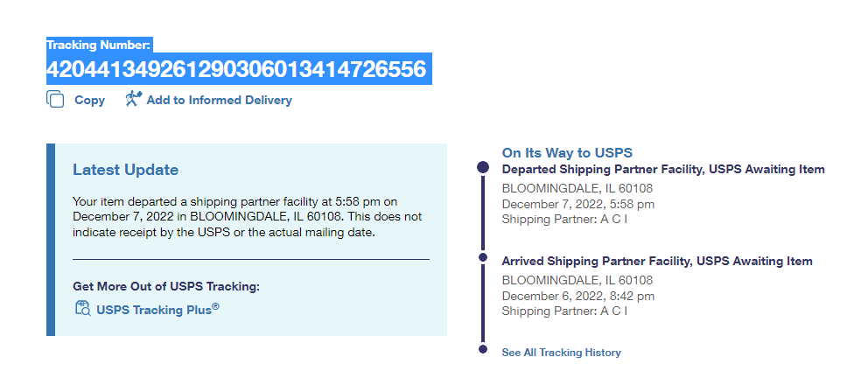Image resolution: width=868 pixels, height=378 pixels.
Task: Select the Departed Shipping Partner Facility event title
Action: 662,170
